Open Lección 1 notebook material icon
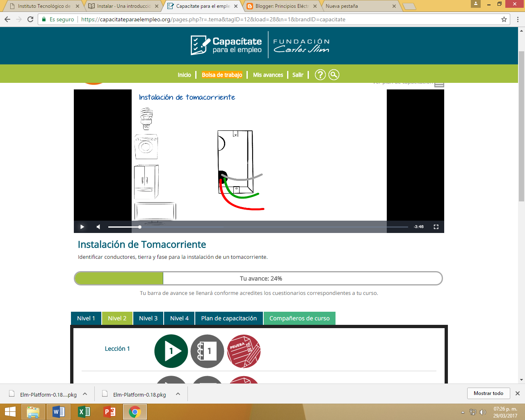The height and width of the screenshot is (420, 525). point(208,351)
